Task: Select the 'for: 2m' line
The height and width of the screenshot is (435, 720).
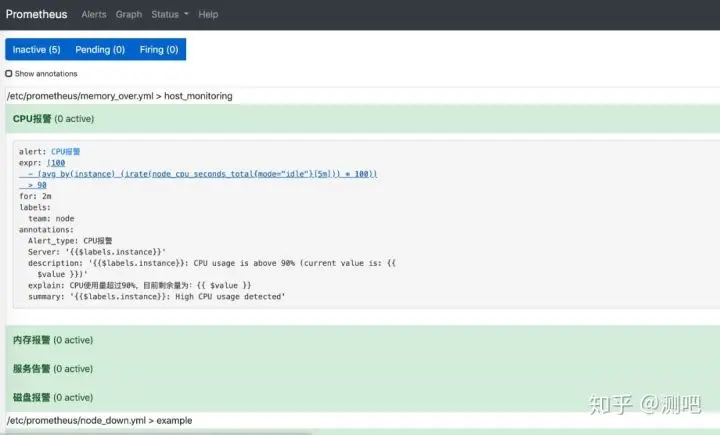Action: point(35,196)
